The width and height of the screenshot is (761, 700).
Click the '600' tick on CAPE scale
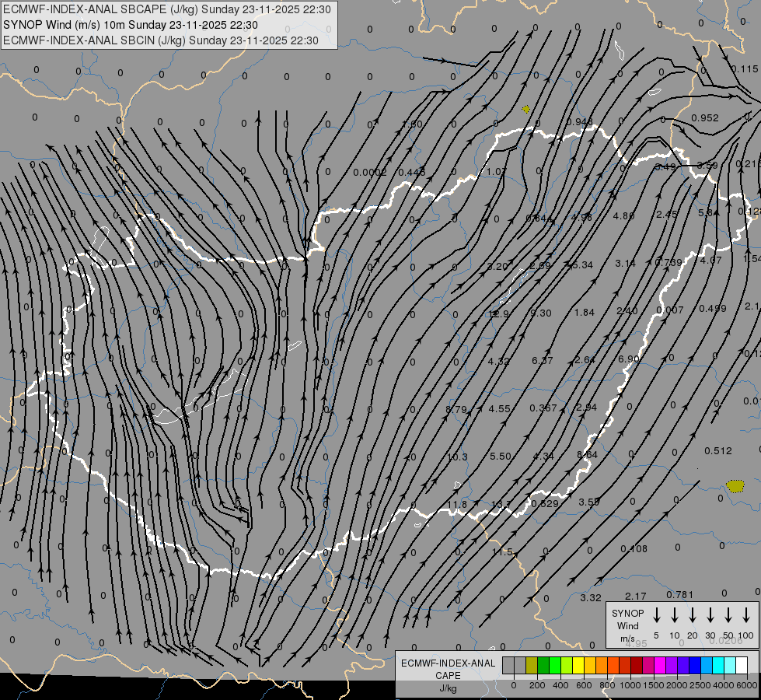pos(584,685)
